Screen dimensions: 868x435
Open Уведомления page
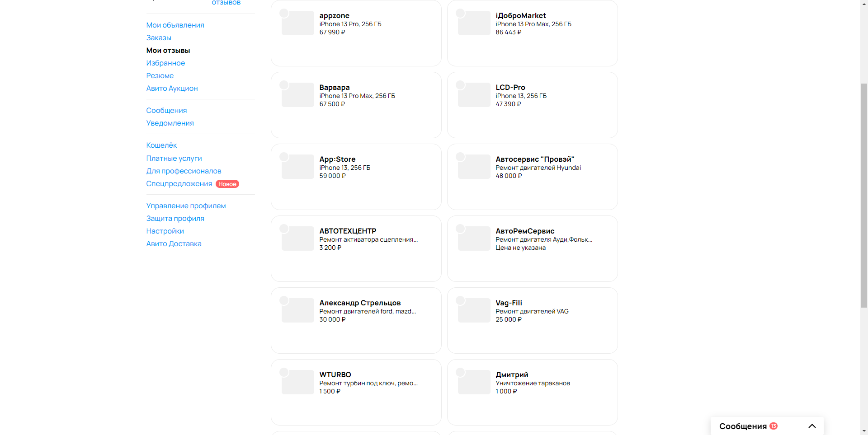point(170,123)
